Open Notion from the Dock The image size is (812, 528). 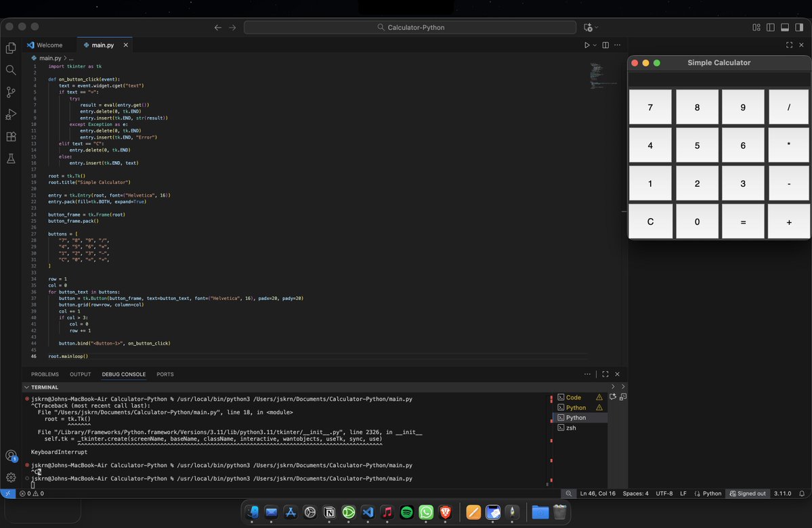[329, 512]
